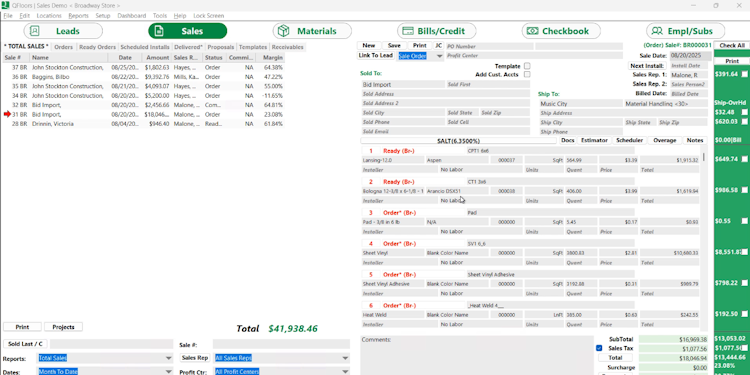Viewport: 750px width, 375px height.
Task: Open the Reports menu
Action: pyautogui.click(x=78, y=16)
